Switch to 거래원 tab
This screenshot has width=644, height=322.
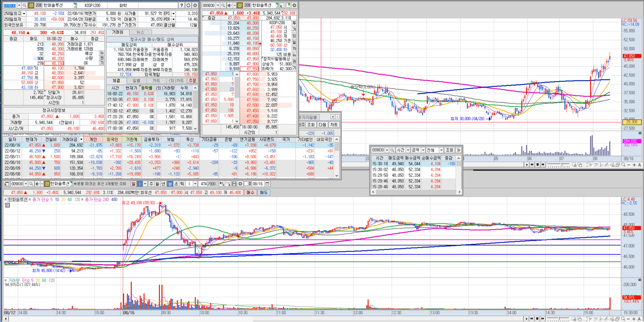click(118, 32)
